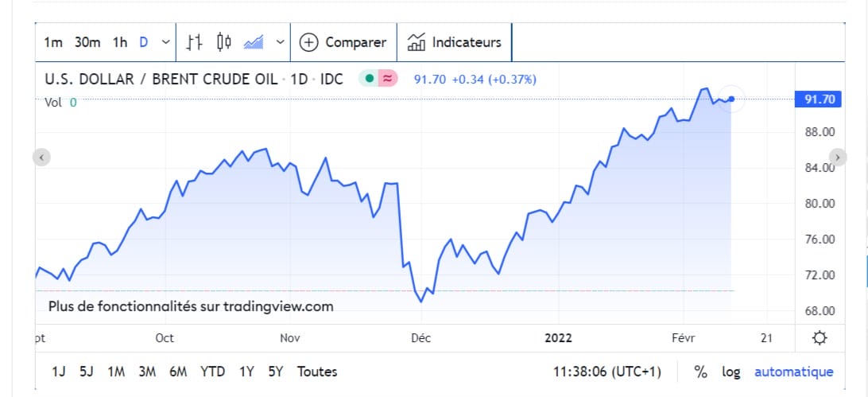Screen dimensions: 868x397
Task: Expand chart style dropdown chevron
Action: 281,42
